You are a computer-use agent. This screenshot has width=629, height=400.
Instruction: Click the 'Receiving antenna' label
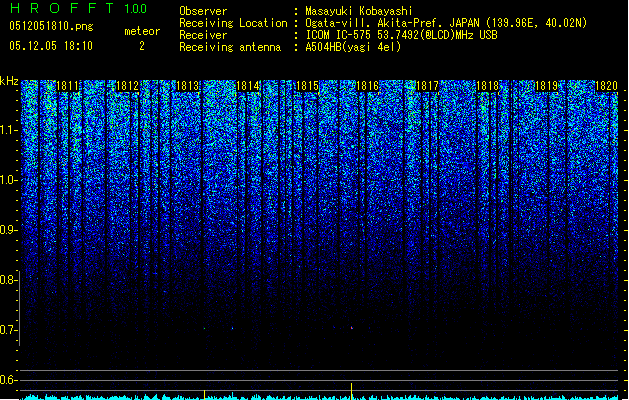click(x=230, y=47)
